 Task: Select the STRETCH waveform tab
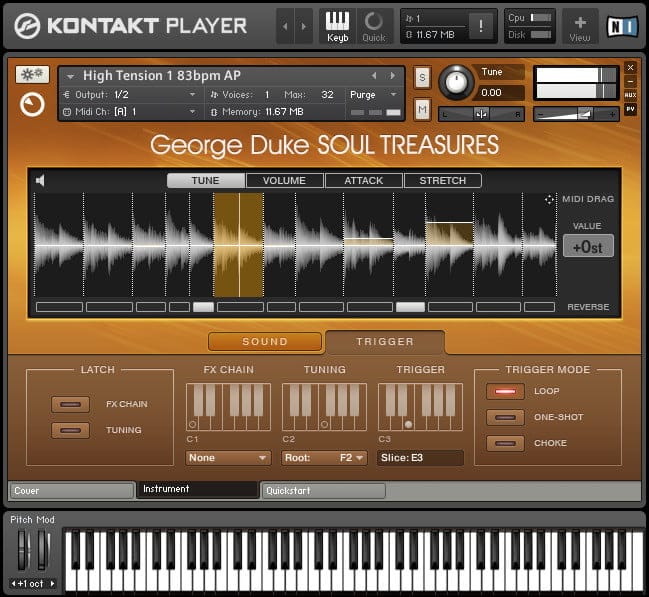pyautogui.click(x=442, y=181)
